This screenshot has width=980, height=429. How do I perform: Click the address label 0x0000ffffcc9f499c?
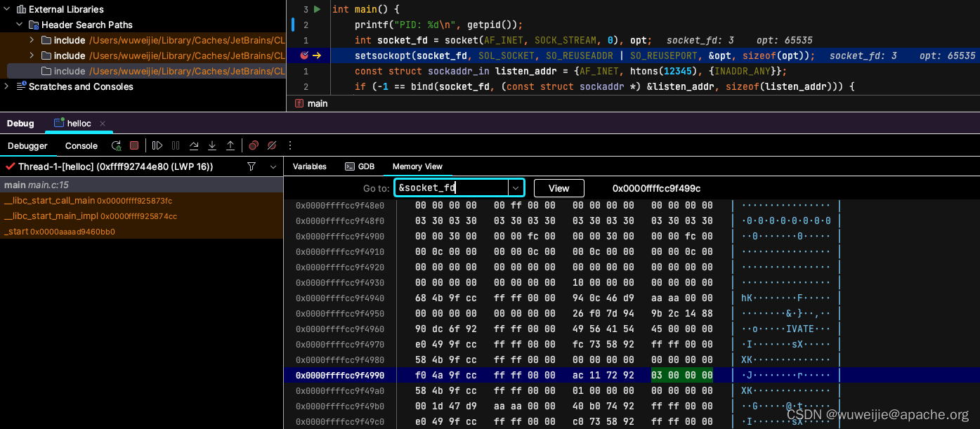pos(656,188)
